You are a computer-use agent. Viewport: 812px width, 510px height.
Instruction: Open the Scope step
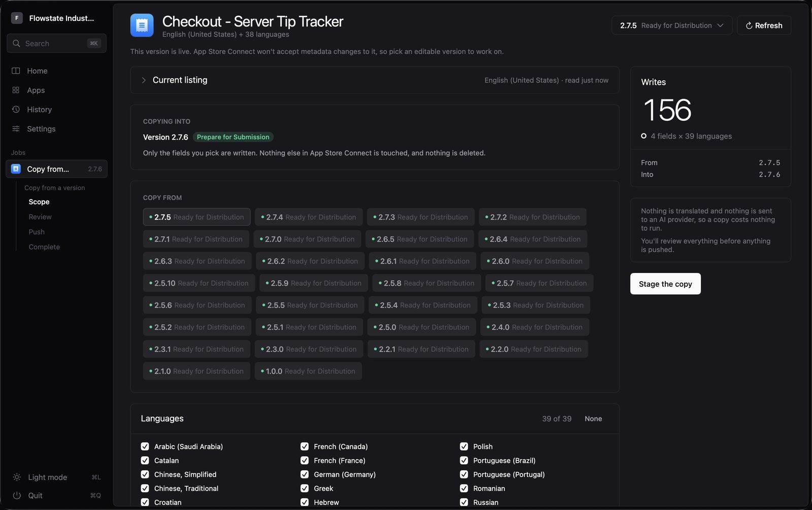pos(39,202)
